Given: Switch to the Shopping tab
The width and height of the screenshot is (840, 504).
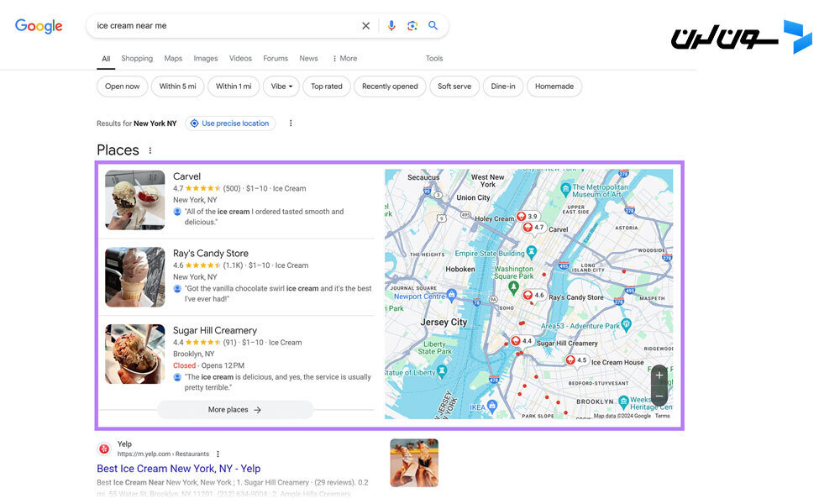Looking at the screenshot, I should [137, 59].
